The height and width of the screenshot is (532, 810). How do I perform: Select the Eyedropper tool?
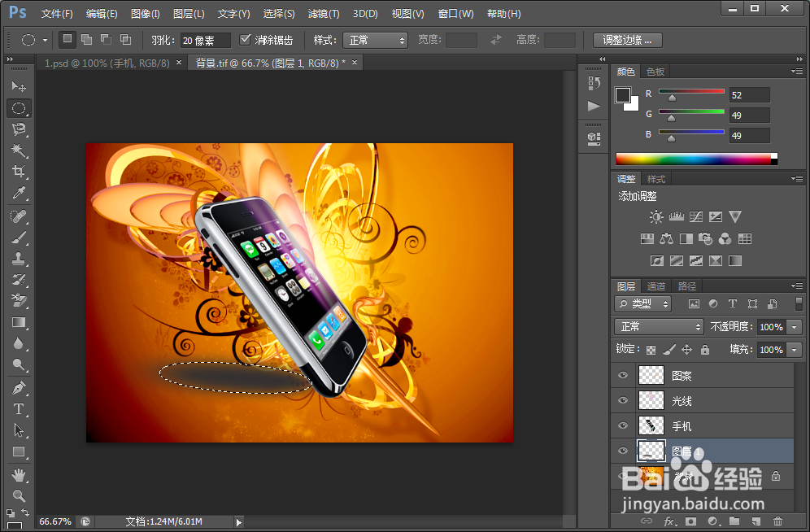(x=19, y=193)
